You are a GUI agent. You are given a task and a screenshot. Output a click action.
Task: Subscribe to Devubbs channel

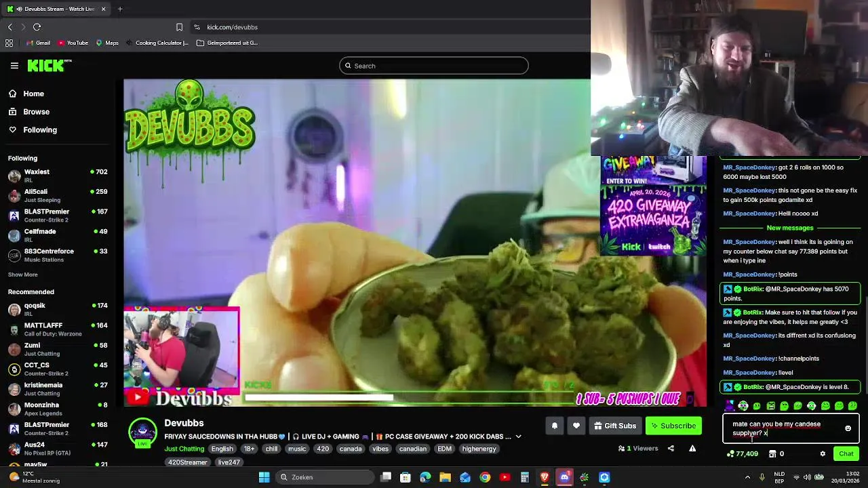tap(673, 426)
